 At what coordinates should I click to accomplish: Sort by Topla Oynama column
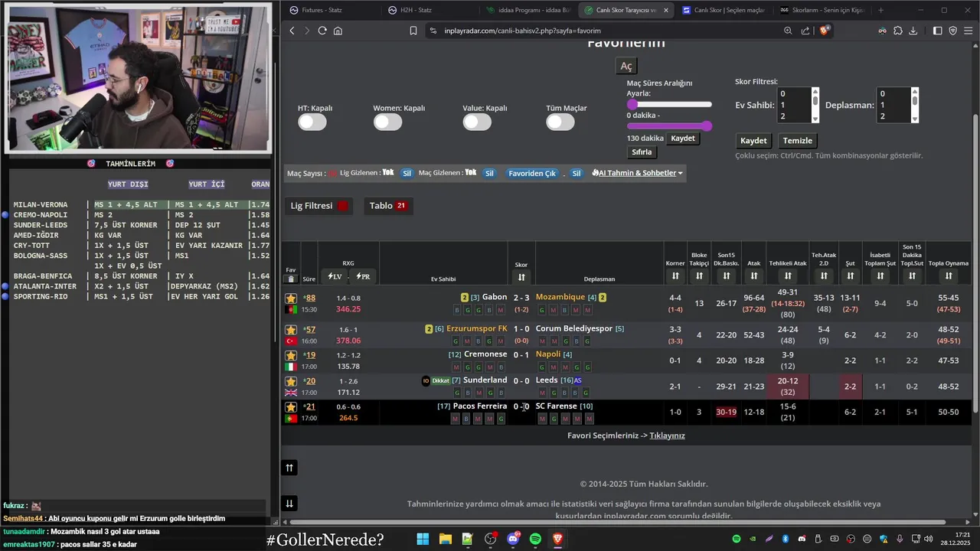click(x=949, y=275)
